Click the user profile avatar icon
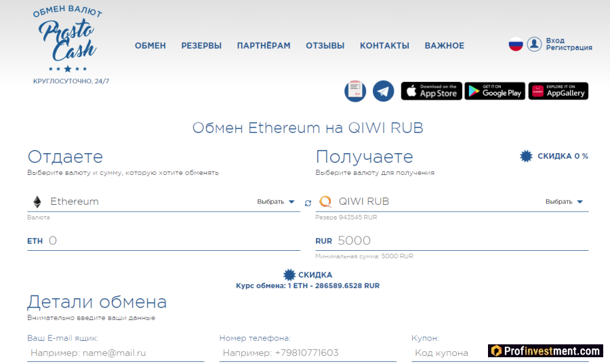Screen dimensions: 610x364 pyautogui.click(x=534, y=44)
